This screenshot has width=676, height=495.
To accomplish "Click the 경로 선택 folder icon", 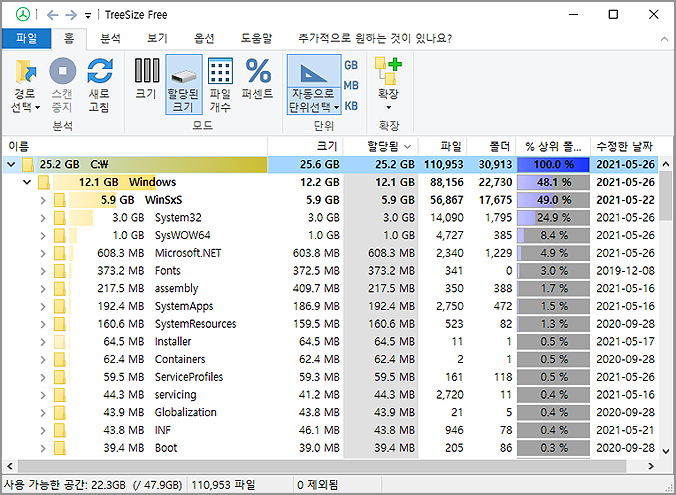I will [x=25, y=72].
